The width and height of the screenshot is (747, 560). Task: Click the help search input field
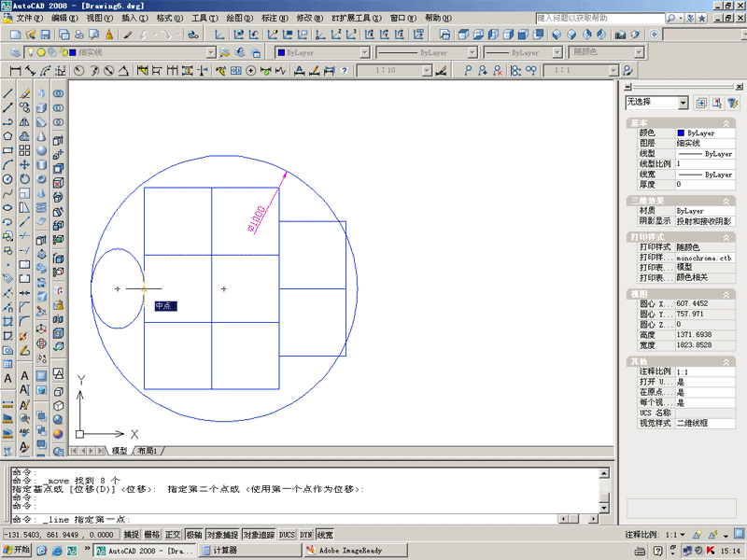coord(600,18)
